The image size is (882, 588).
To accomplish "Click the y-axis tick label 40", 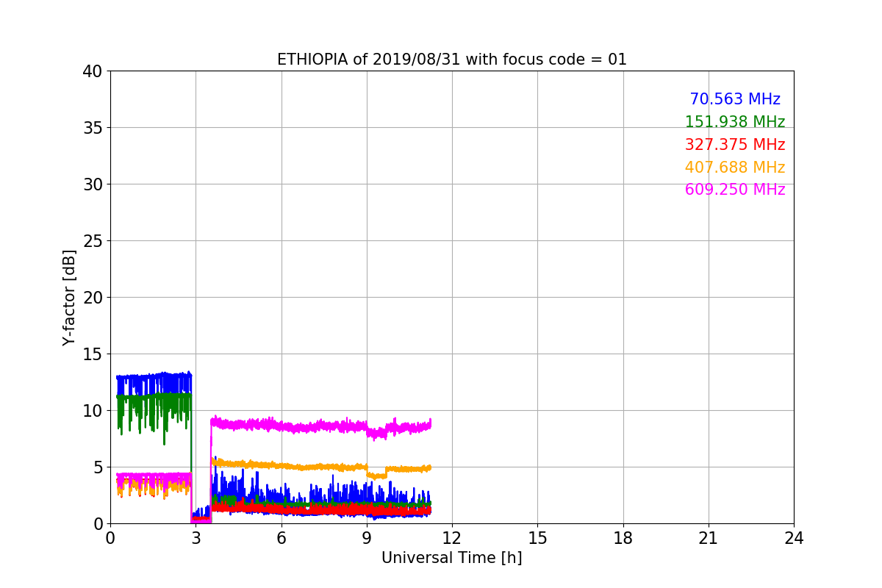I will point(92,71).
